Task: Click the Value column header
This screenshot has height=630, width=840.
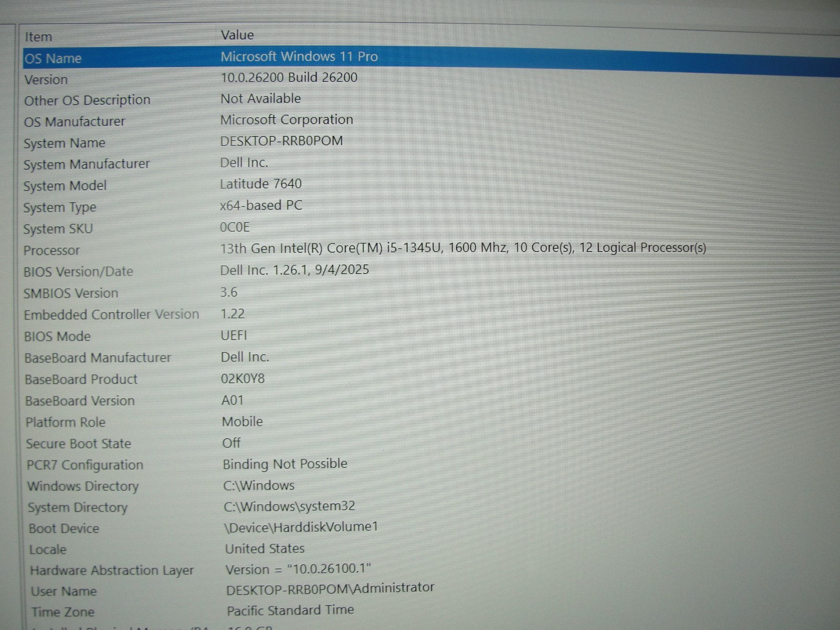Action: 237,35
